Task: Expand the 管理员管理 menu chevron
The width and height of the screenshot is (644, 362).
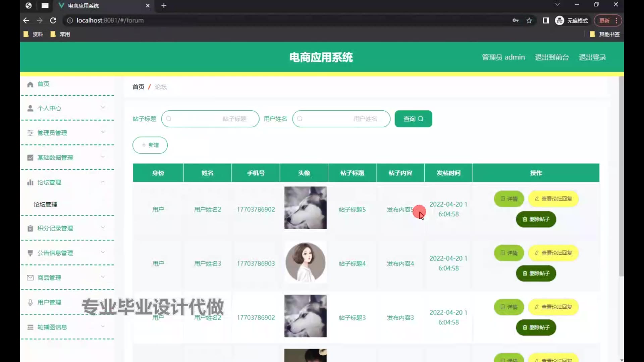Action: coord(103,132)
